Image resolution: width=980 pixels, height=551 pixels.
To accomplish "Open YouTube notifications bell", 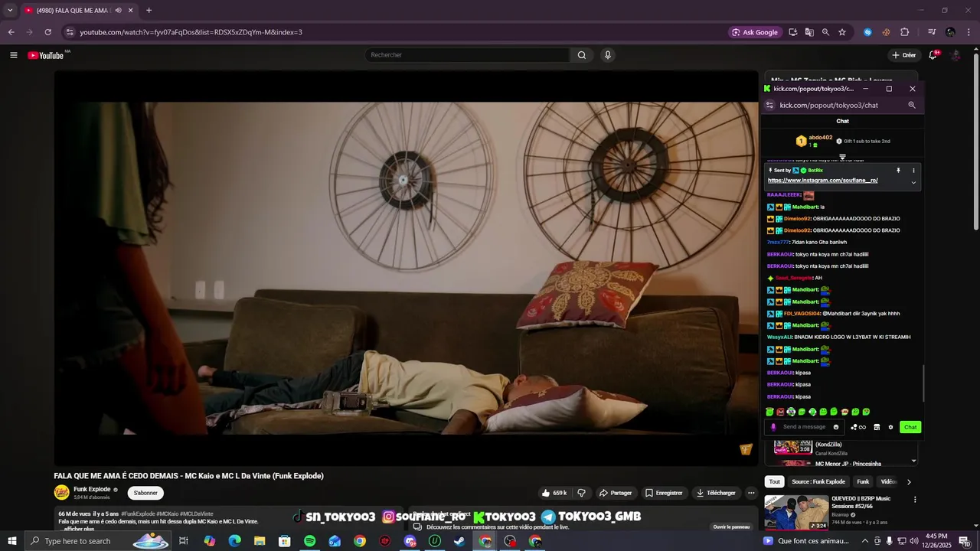I will [933, 55].
